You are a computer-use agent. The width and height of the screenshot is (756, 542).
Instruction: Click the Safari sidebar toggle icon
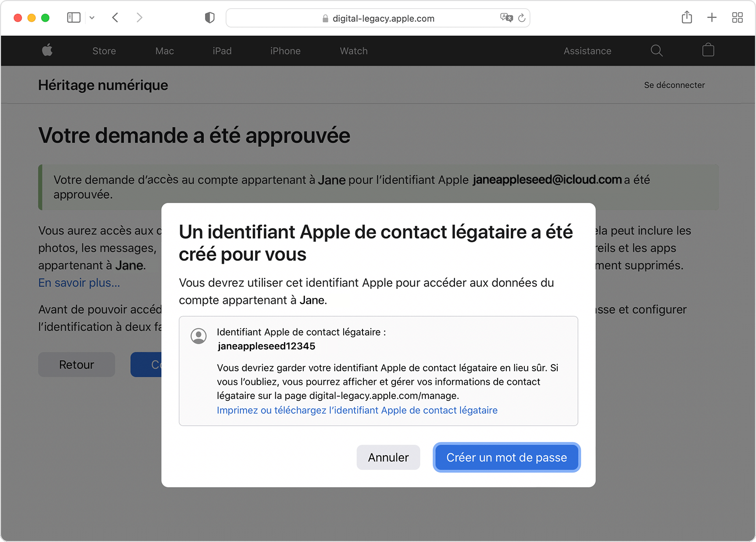point(74,18)
